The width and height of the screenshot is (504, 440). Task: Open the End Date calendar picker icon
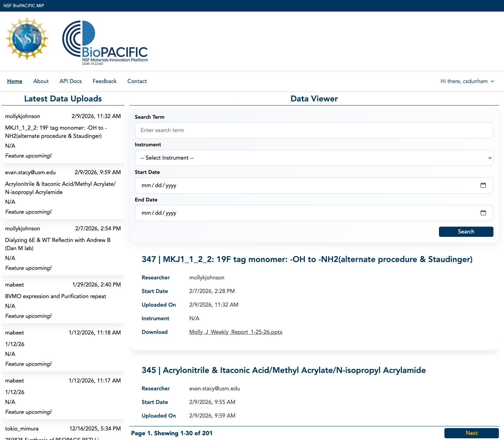tap(483, 213)
